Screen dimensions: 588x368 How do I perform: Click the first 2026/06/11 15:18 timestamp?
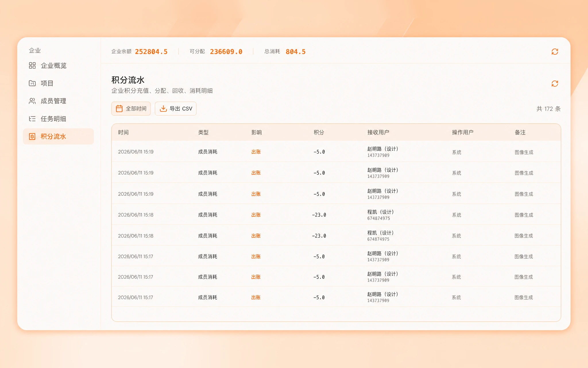tap(136, 215)
